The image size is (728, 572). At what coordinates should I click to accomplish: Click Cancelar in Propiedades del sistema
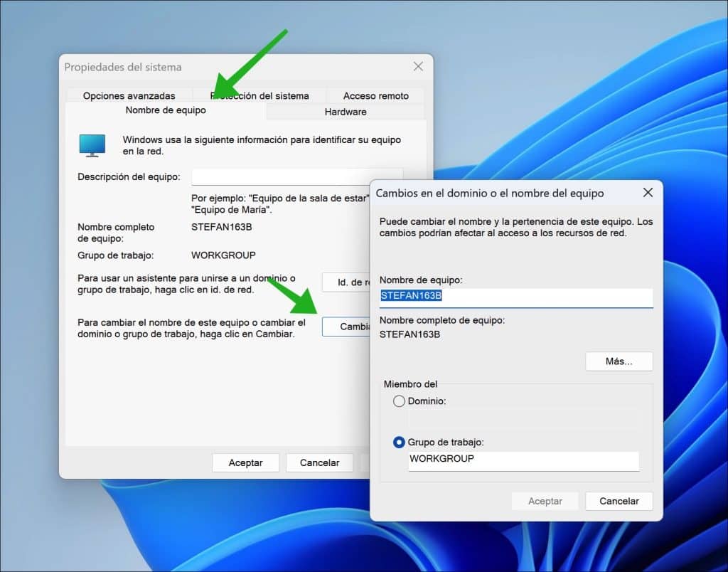point(319,463)
